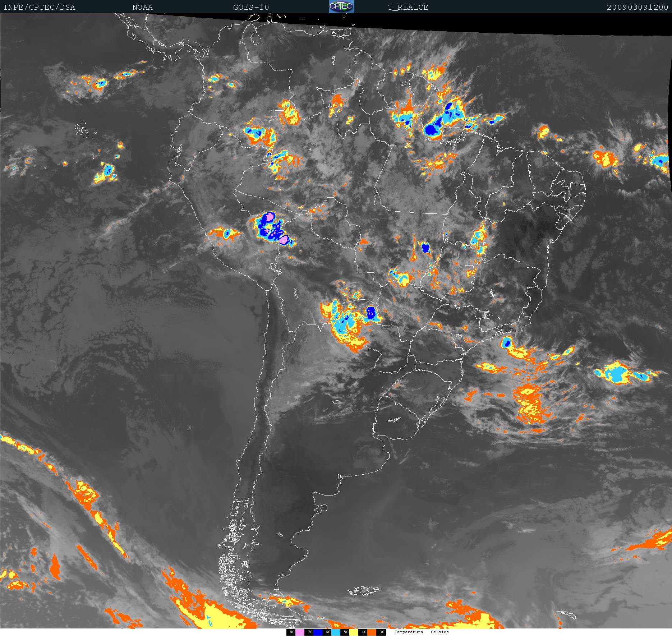672x636 pixels.
Task: Click the Temperatura legend label
Action: click(x=409, y=632)
